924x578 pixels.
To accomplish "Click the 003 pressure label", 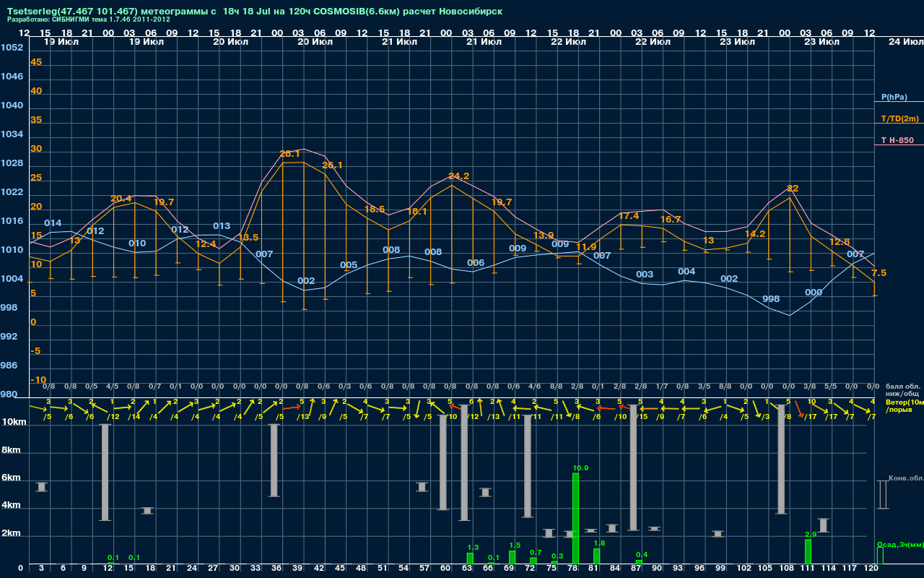I will click(x=645, y=275).
